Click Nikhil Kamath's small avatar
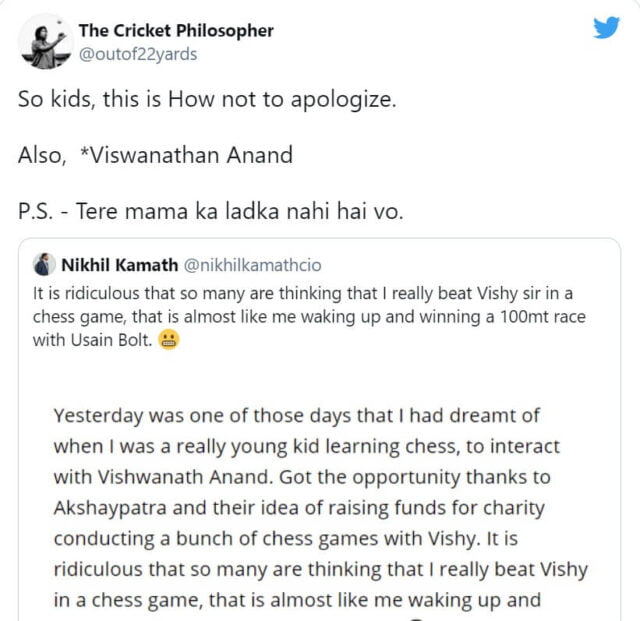The image size is (640, 621). [x=44, y=266]
